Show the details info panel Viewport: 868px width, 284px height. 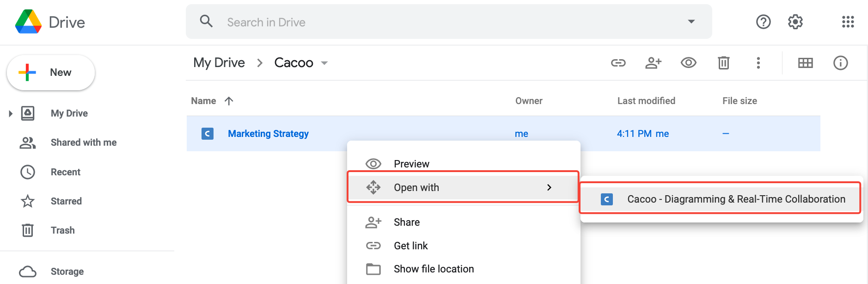tap(840, 63)
